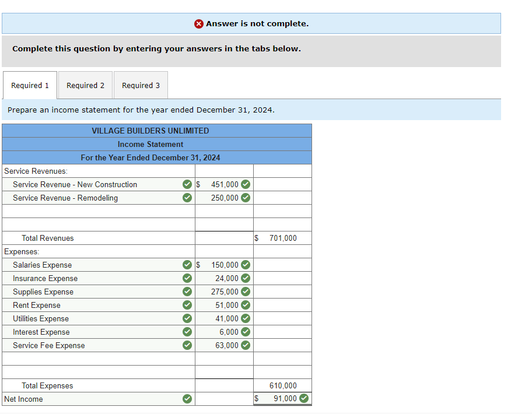Click the green check next to Net Income label

coord(187,399)
